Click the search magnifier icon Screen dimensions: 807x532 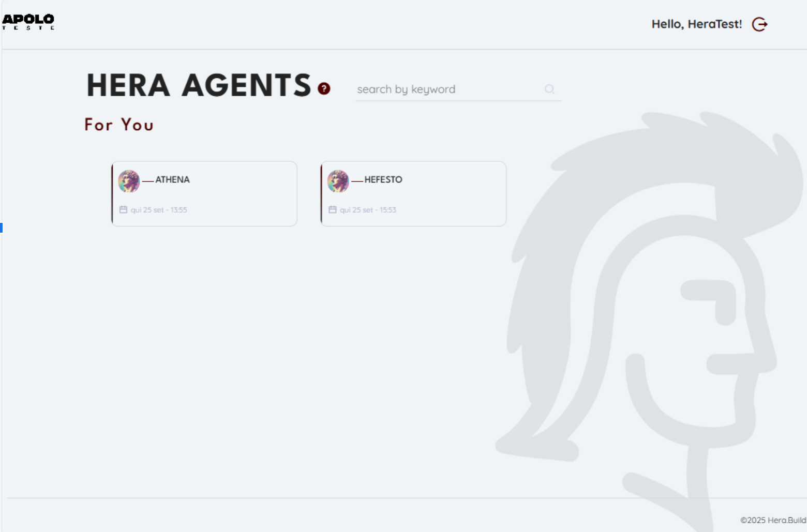pos(549,89)
